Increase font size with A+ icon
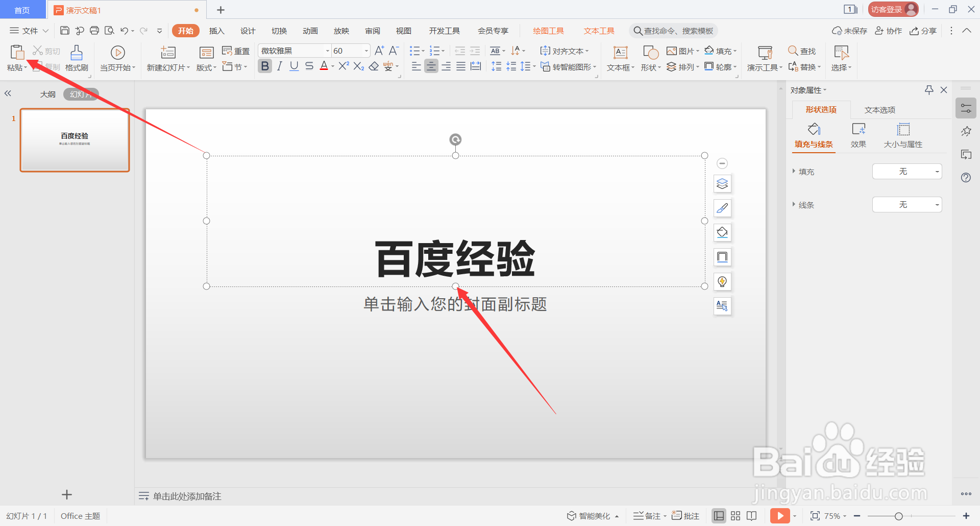 coord(379,51)
